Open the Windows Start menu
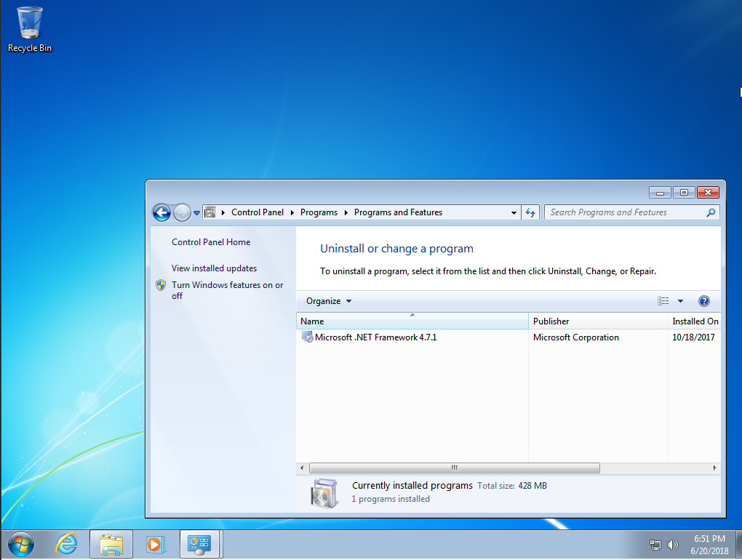The width and height of the screenshot is (742, 560). pos(21,545)
